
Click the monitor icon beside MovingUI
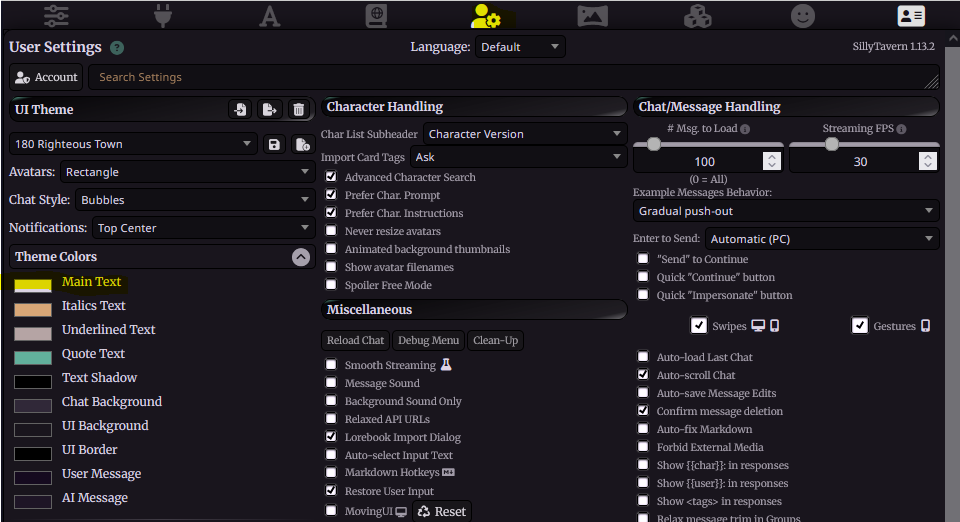(x=401, y=512)
